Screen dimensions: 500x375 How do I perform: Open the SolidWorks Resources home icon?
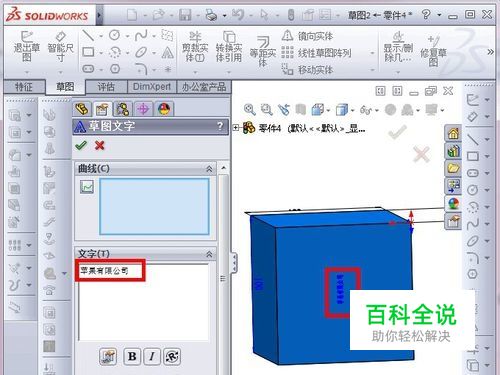click(x=453, y=134)
